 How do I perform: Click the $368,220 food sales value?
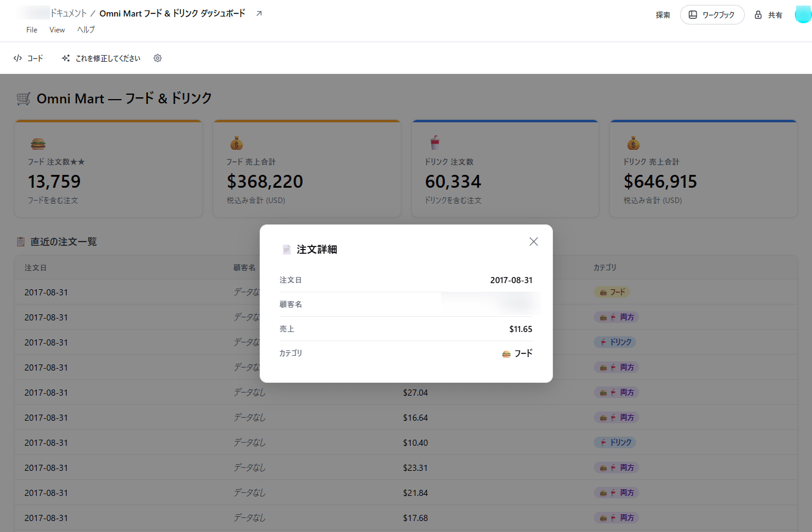coord(265,182)
